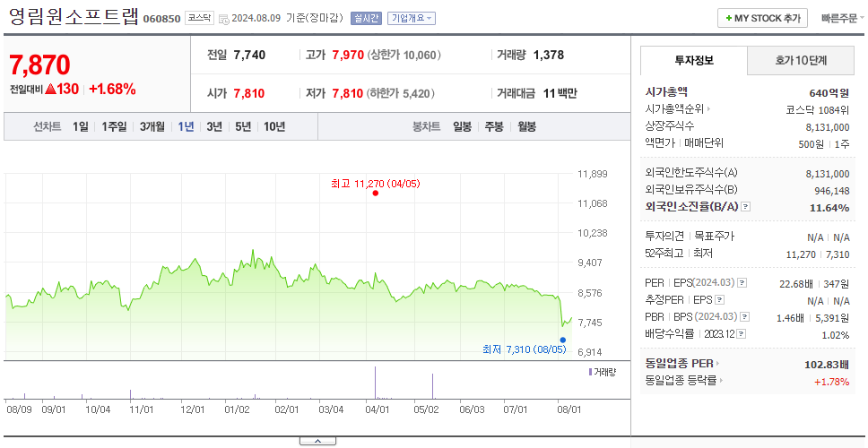Select 1년 line chart period
This screenshot has height=448, width=868.
click(x=186, y=126)
